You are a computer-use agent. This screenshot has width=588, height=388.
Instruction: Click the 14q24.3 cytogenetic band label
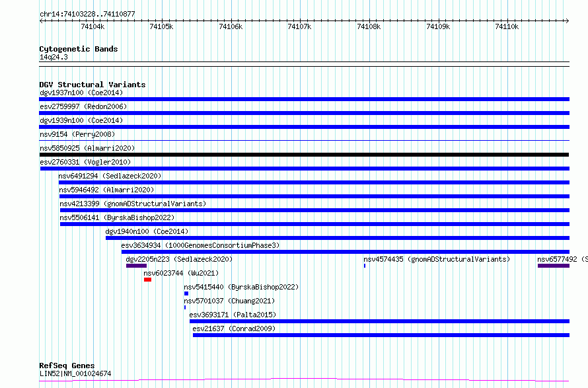(x=54, y=57)
